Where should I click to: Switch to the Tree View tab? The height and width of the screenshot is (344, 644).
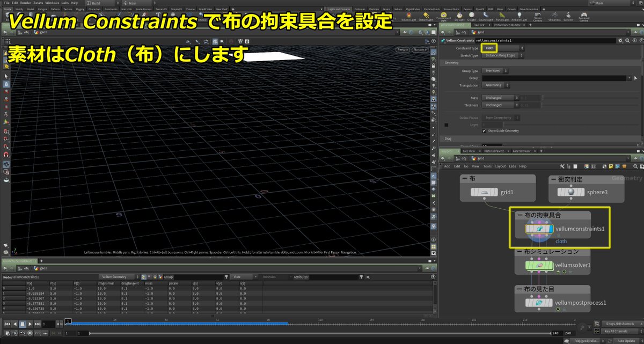469,151
